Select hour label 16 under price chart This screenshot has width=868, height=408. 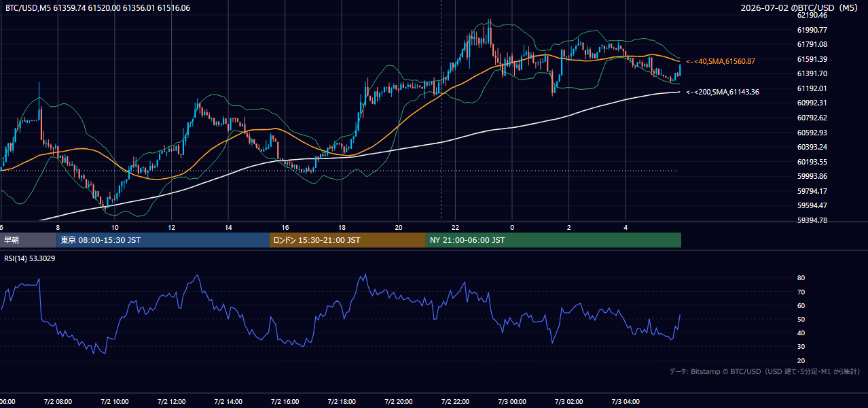(x=285, y=227)
